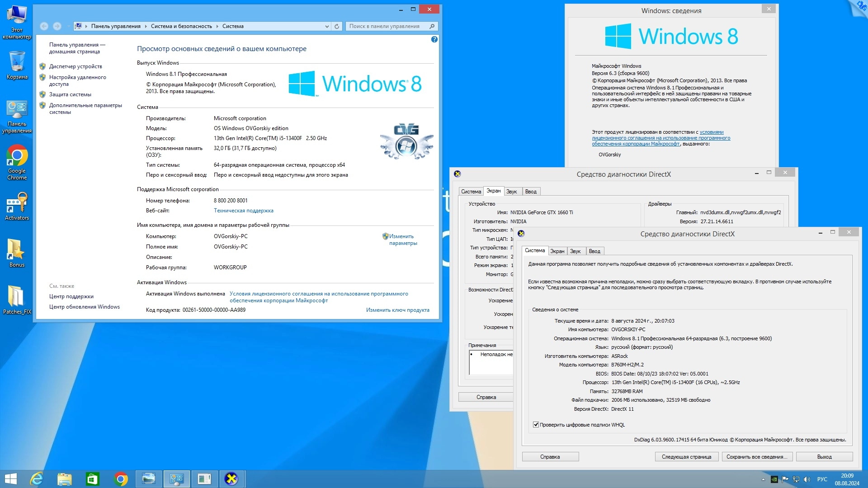The width and height of the screenshot is (868, 488).
Task: Open Windows Store from taskbar
Action: (x=93, y=479)
